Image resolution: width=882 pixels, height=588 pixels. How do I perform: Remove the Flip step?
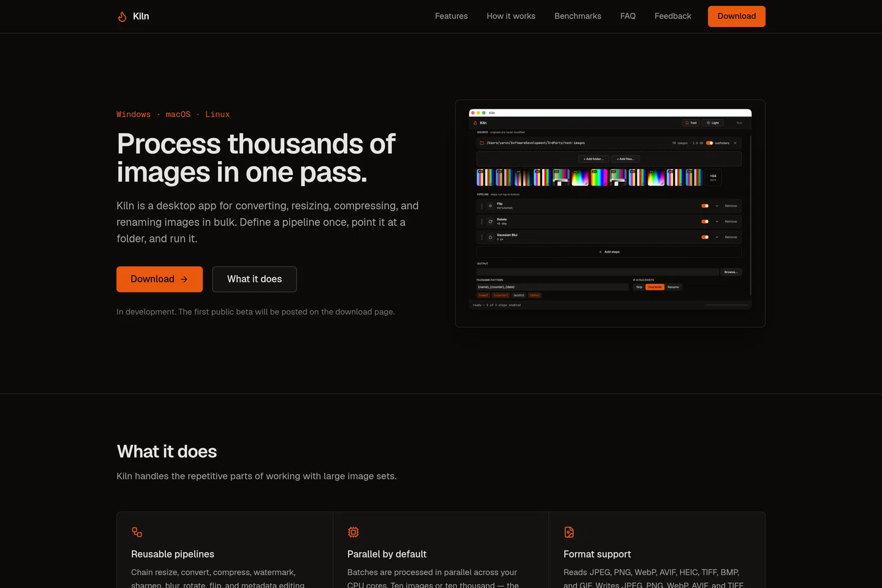(x=731, y=206)
